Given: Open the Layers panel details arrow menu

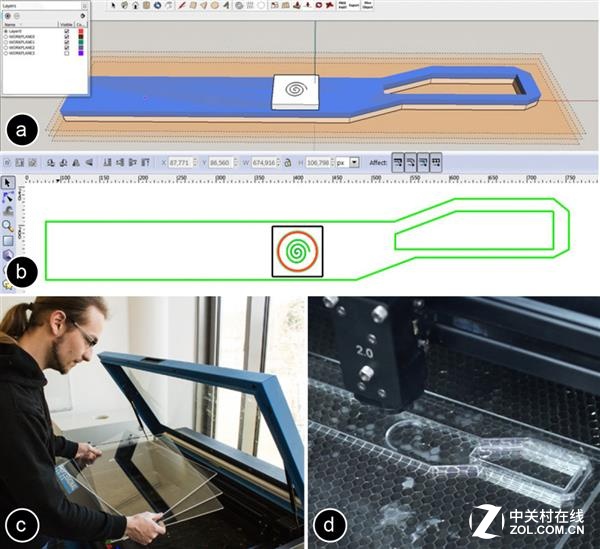Looking at the screenshot, I should tap(83, 16).
